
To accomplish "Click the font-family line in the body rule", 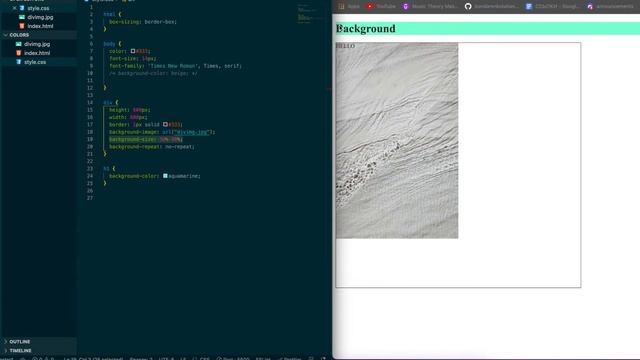I will (x=175, y=66).
